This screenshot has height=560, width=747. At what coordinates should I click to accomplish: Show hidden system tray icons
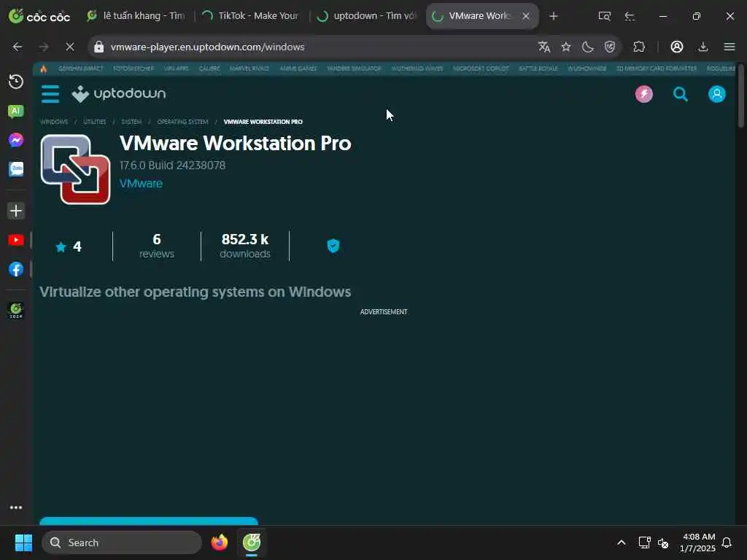[622, 542]
